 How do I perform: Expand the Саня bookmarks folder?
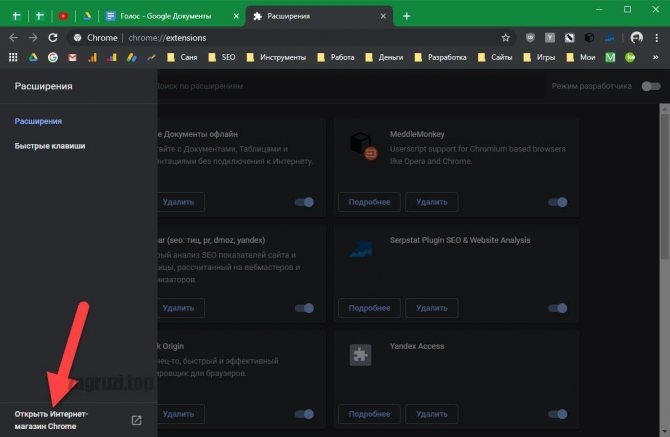pos(182,57)
